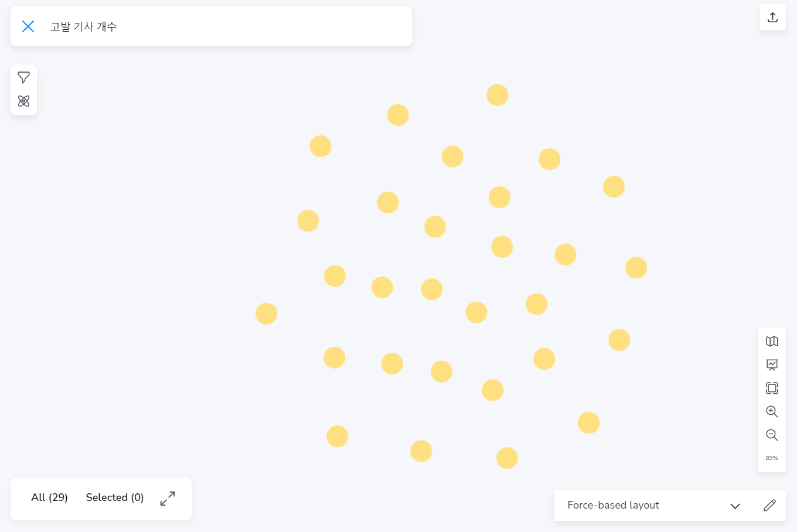797x532 pixels.
Task: Edit layout settings with the pencil icon
Action: [x=770, y=505]
